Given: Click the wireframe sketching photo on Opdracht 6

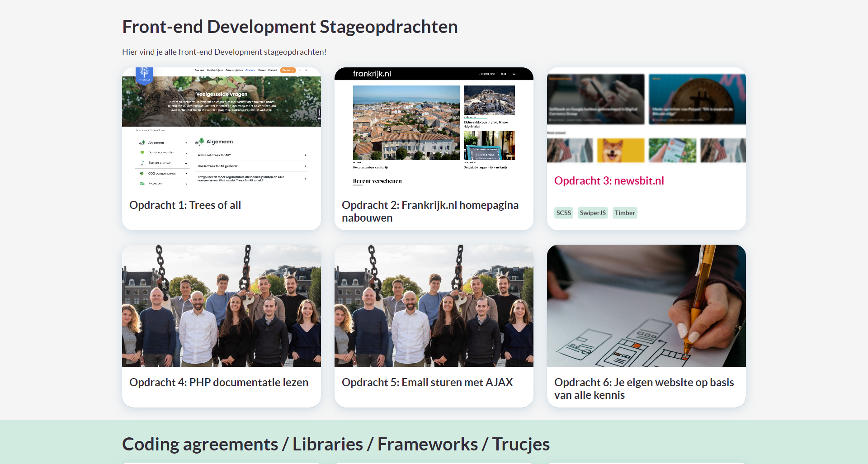Looking at the screenshot, I should [646, 306].
